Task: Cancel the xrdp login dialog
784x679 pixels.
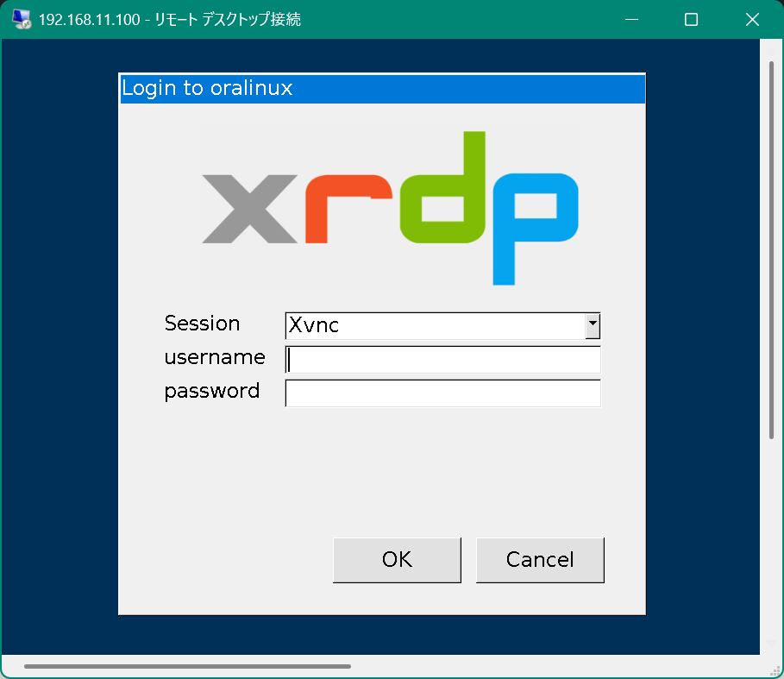Action: (x=540, y=560)
